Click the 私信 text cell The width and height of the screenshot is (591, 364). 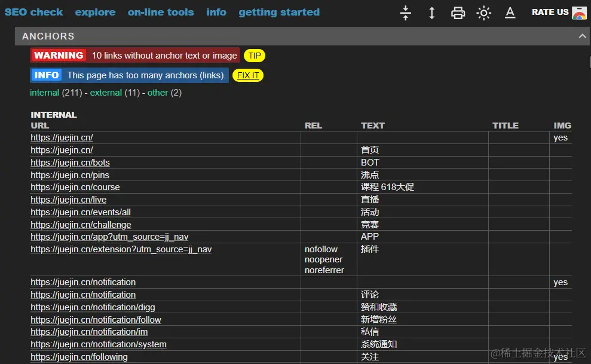370,332
